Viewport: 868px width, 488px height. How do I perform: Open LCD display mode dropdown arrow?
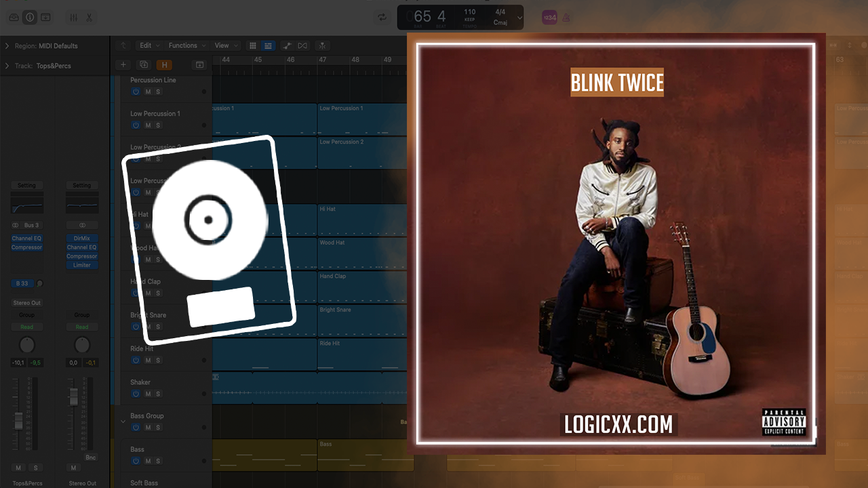[519, 18]
